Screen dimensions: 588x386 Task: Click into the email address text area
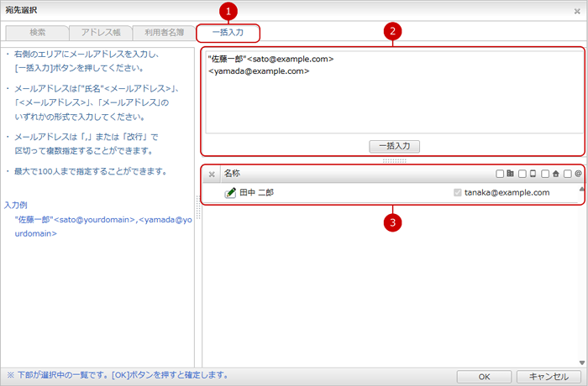click(x=393, y=101)
